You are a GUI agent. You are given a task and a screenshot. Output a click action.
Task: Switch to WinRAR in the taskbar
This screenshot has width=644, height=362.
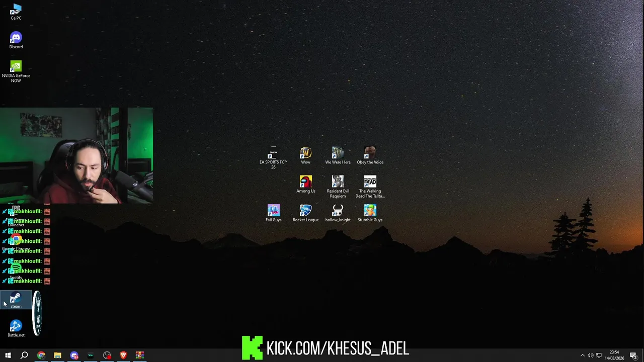[x=140, y=355]
